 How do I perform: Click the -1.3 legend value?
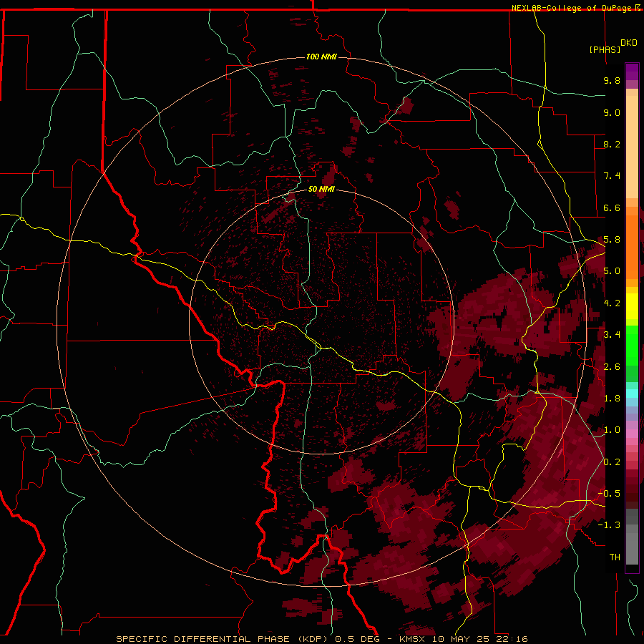(609, 525)
